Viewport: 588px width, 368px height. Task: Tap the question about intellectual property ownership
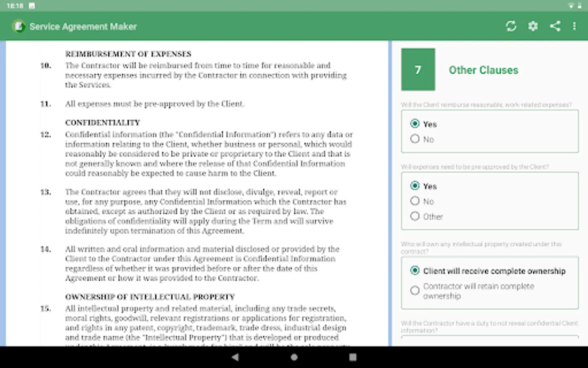coord(481,247)
